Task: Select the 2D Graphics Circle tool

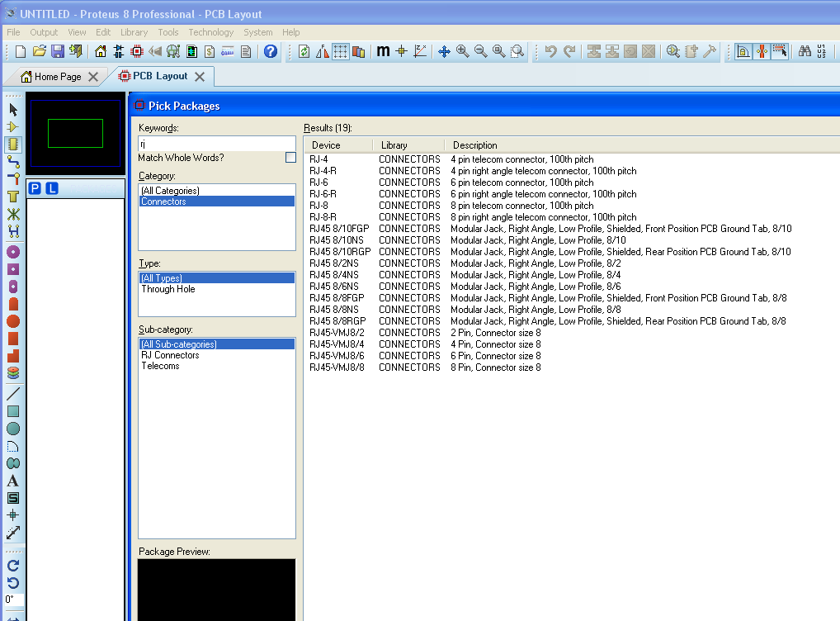Action: click(13, 429)
